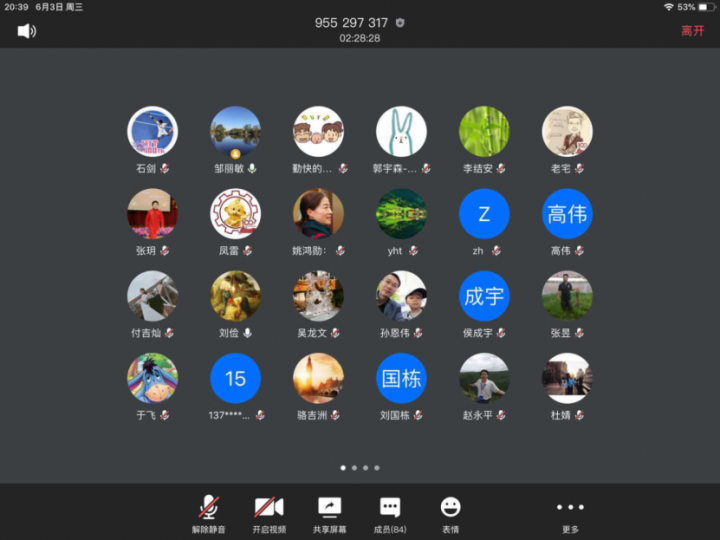Tap the bamboo avatar of 李结安

pyautogui.click(x=484, y=132)
